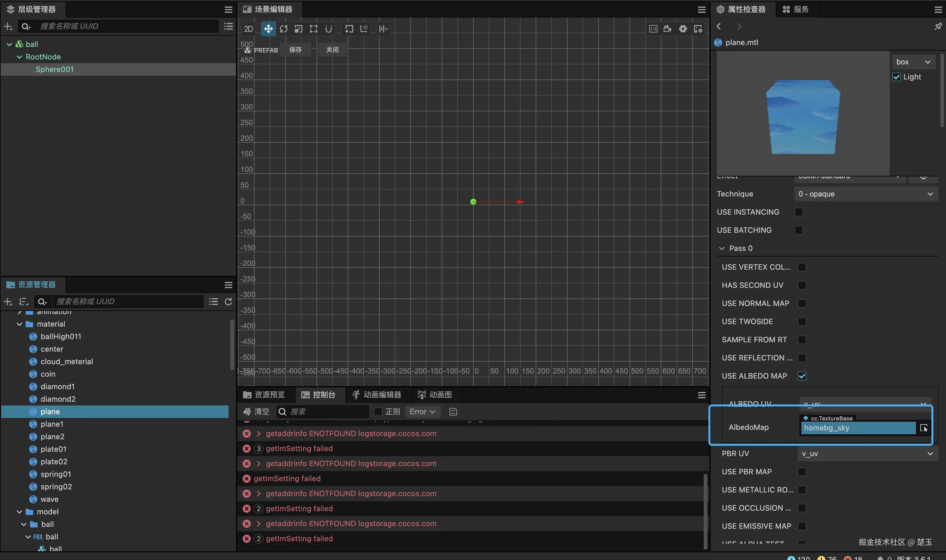
Task: Open the Error log level dropdown
Action: tap(422, 412)
